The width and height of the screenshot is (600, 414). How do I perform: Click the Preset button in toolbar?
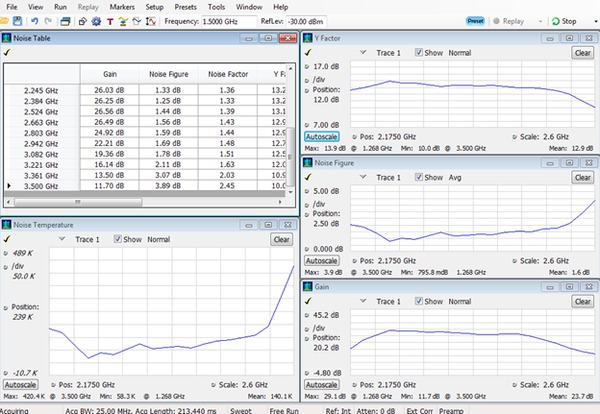[474, 20]
